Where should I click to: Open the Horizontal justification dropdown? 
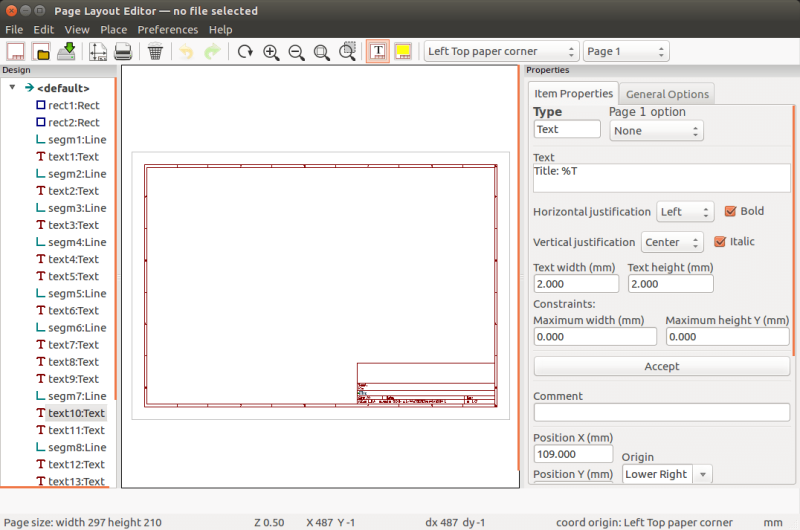(685, 212)
